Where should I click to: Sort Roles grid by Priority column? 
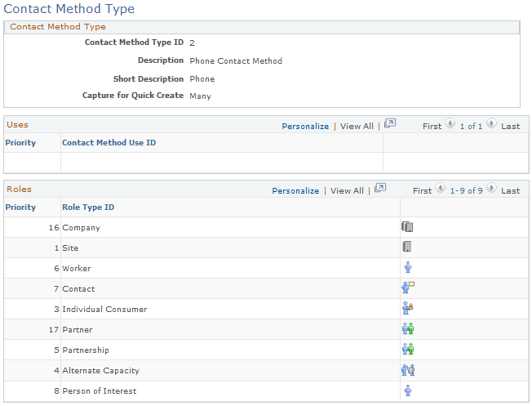point(20,207)
